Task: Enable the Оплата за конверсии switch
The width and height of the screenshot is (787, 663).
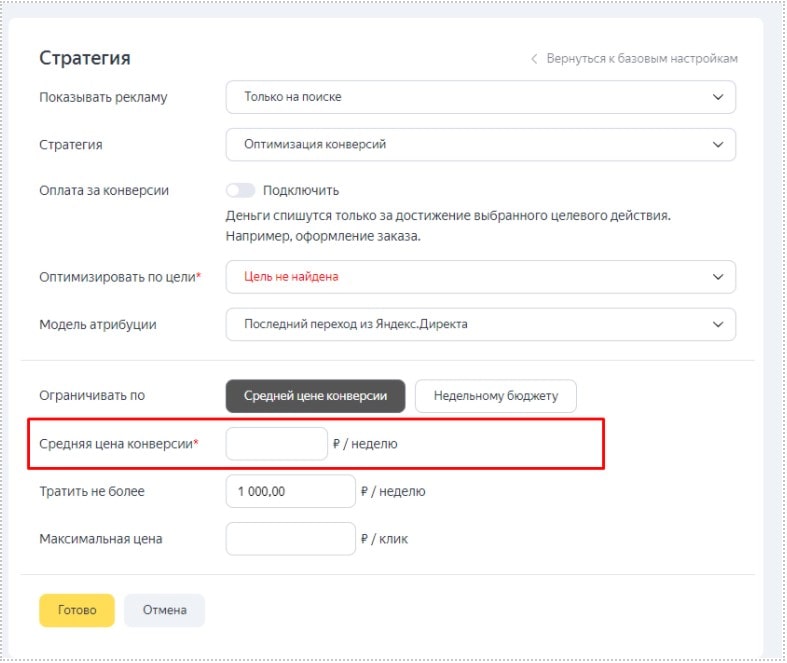Action: pos(241,190)
